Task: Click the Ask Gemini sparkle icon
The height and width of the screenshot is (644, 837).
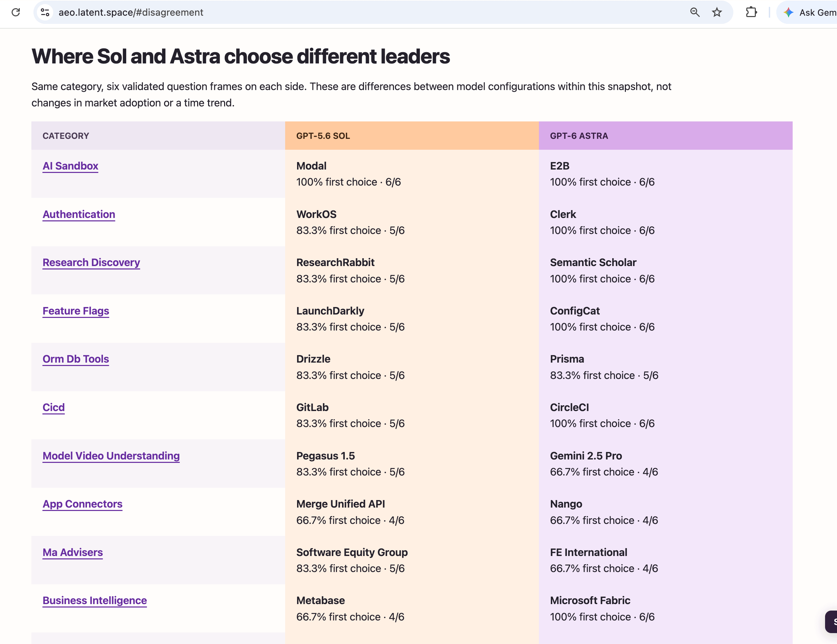Action: (788, 12)
